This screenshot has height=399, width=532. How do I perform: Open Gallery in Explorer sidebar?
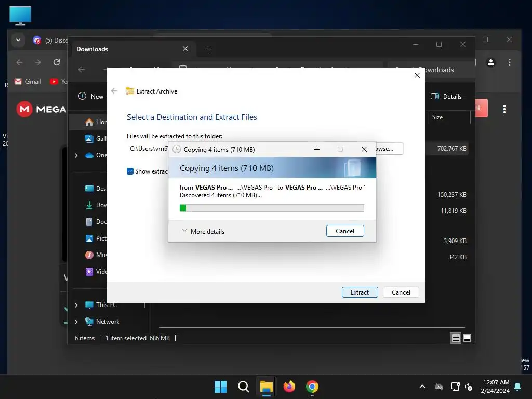click(x=89, y=138)
